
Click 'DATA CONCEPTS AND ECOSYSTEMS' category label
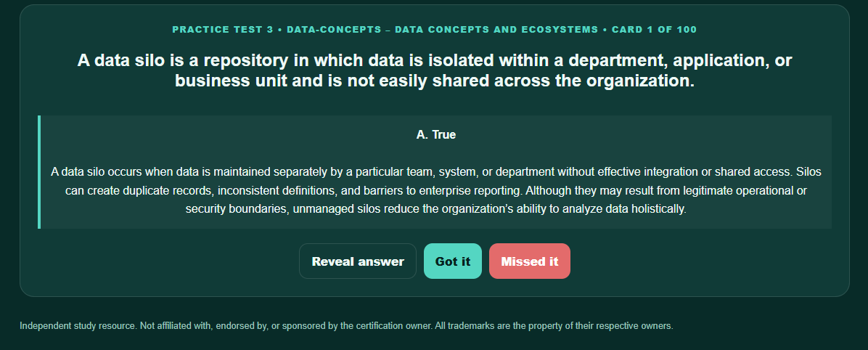click(496, 29)
